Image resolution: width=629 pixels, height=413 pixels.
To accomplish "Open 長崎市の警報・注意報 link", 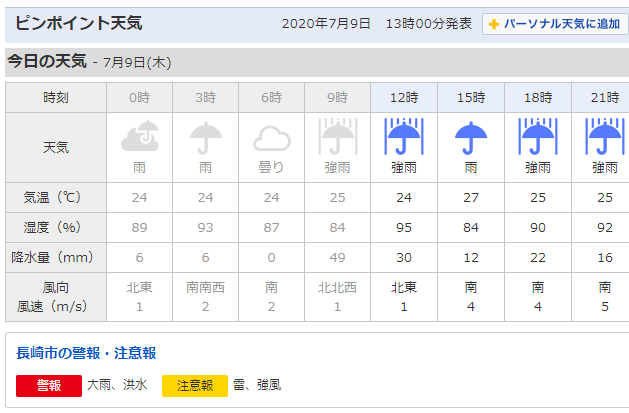I will pos(86,353).
